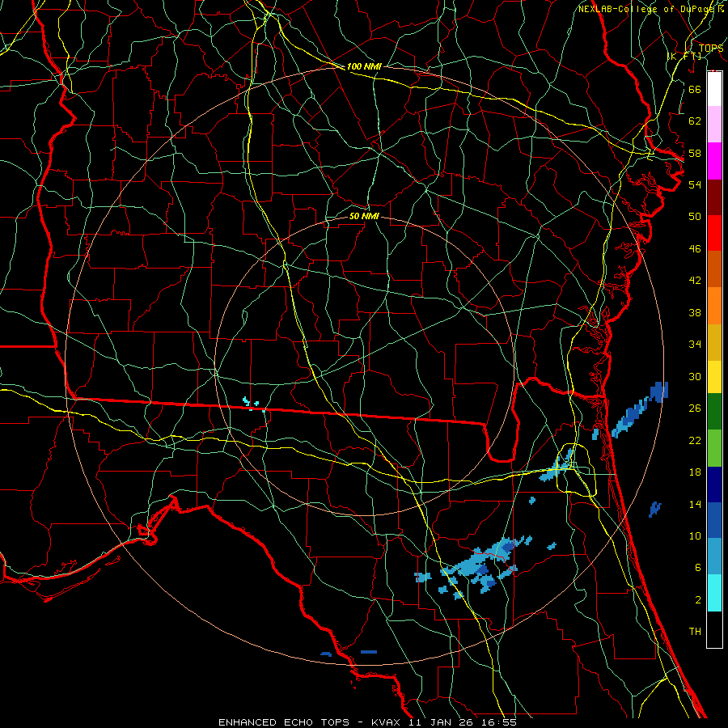Image resolution: width=728 pixels, height=728 pixels.
Task: Click the legend value '54'
Action: pos(695,184)
